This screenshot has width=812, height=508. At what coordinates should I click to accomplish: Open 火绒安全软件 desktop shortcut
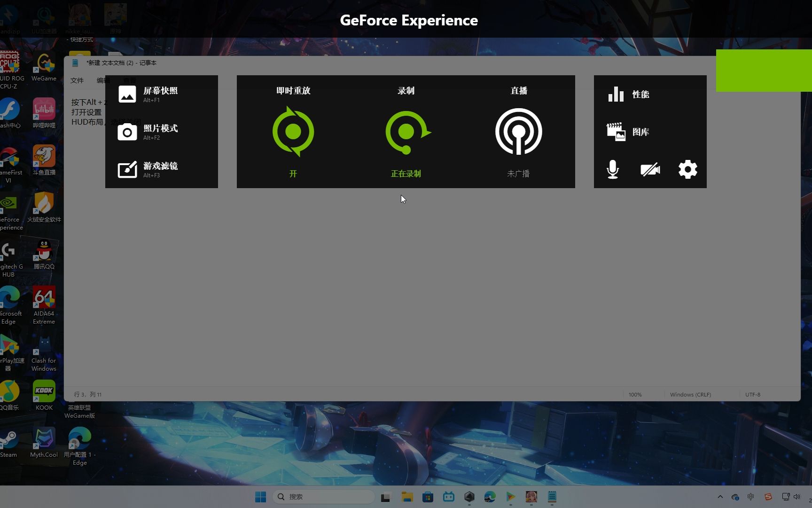(44, 207)
